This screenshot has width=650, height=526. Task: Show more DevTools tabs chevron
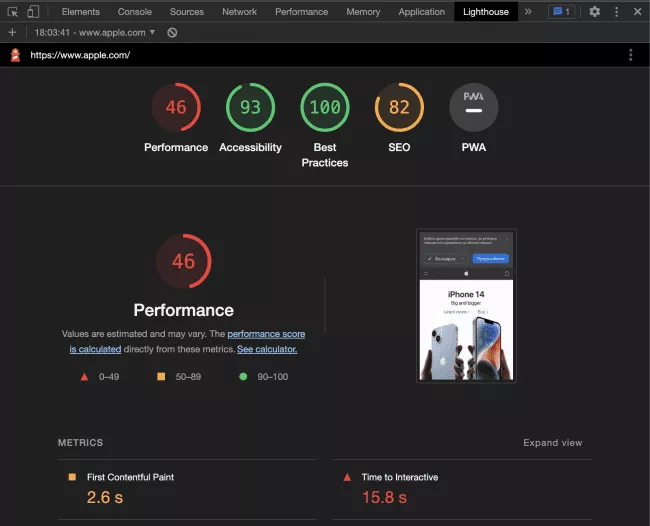[x=528, y=12]
